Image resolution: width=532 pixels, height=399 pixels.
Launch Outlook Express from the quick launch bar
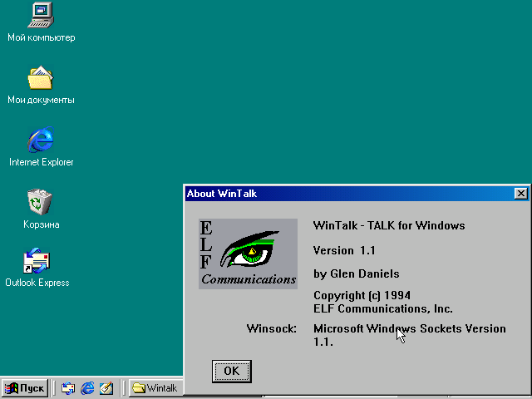point(68,388)
